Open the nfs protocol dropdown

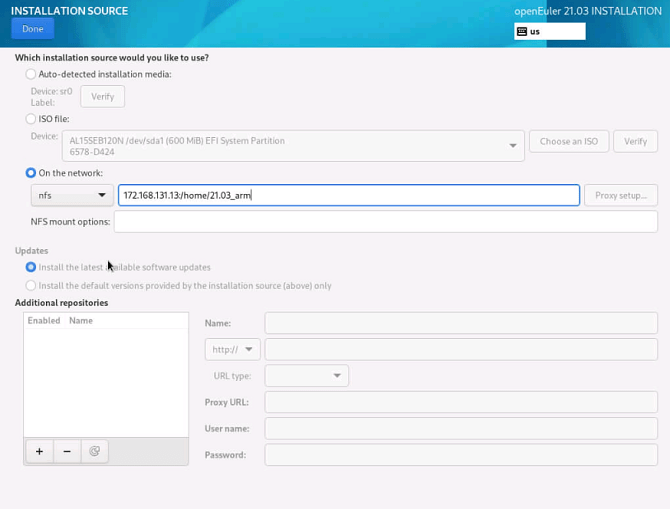coord(72,195)
